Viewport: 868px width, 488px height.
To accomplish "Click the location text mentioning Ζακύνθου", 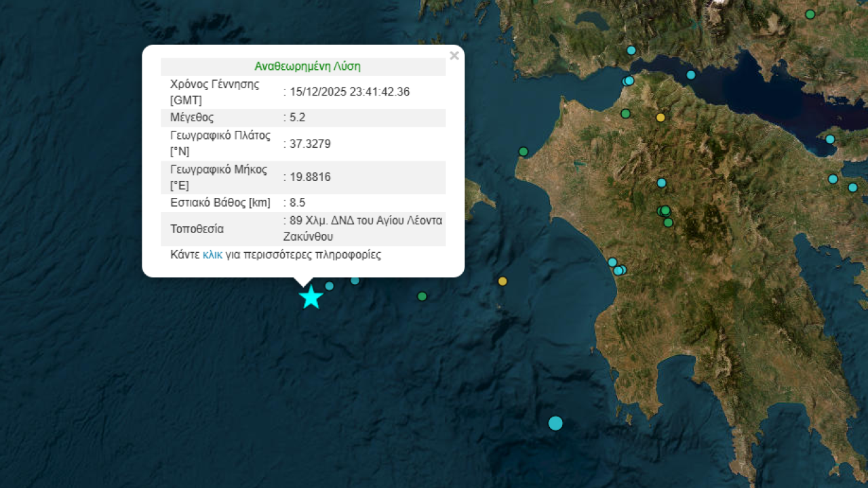I will click(x=308, y=237).
